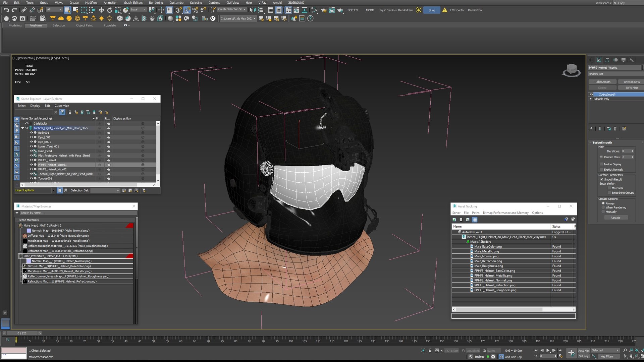Switch to the Object Paint ribbon tab

pos(84,25)
